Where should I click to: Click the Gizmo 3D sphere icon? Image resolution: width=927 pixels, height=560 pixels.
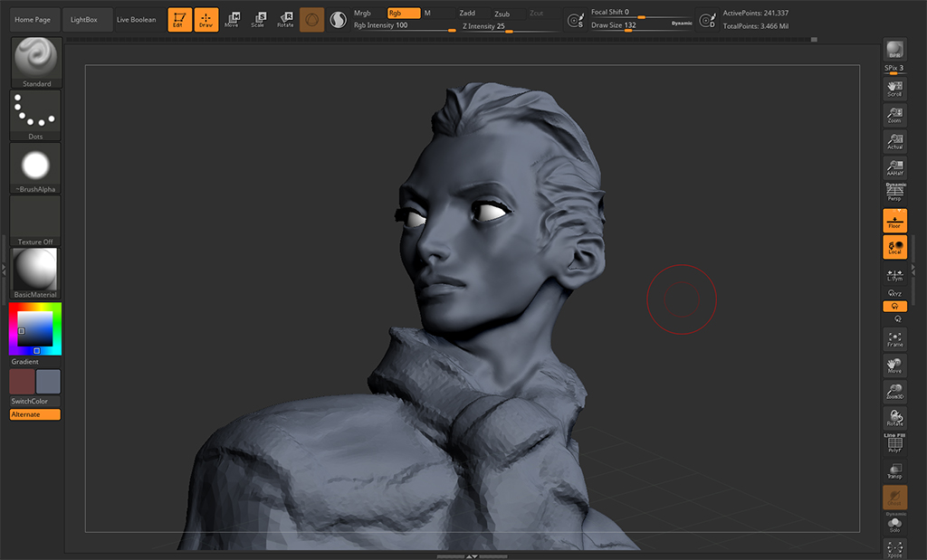(311, 20)
